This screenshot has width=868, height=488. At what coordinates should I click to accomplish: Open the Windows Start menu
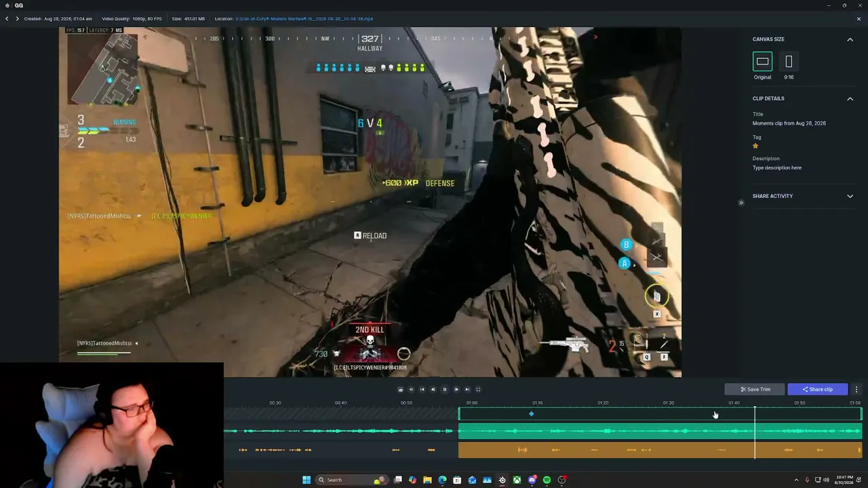(307, 480)
